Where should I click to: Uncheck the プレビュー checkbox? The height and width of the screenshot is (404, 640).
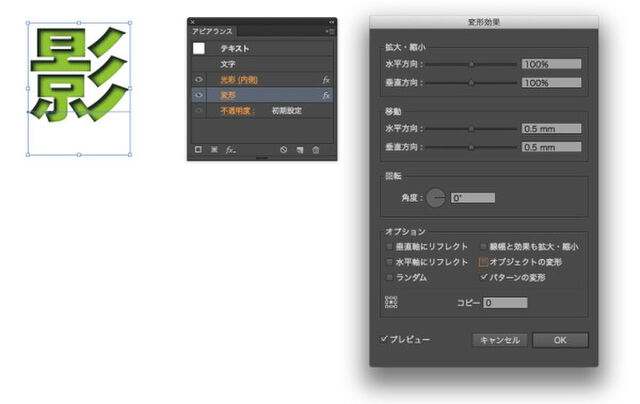tap(385, 339)
